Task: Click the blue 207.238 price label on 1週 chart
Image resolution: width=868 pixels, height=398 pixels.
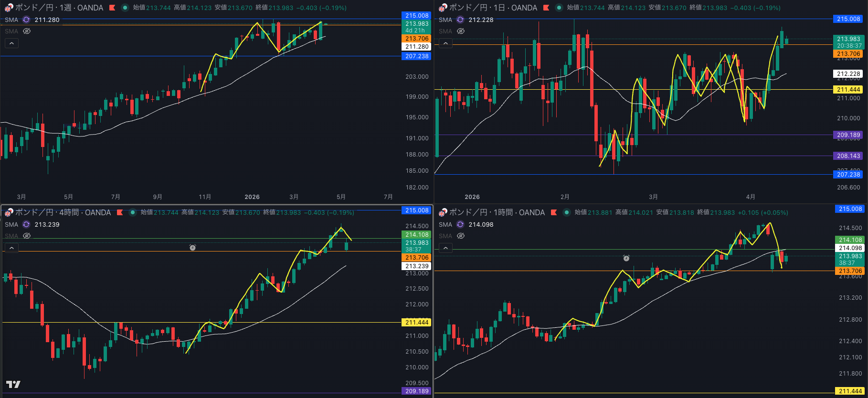Action: point(417,56)
